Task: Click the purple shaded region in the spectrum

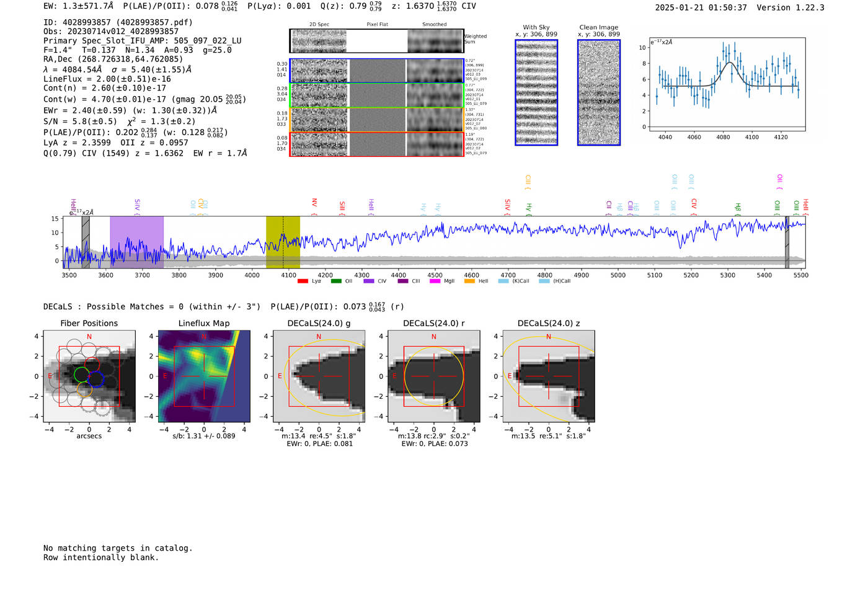Action: click(136, 242)
